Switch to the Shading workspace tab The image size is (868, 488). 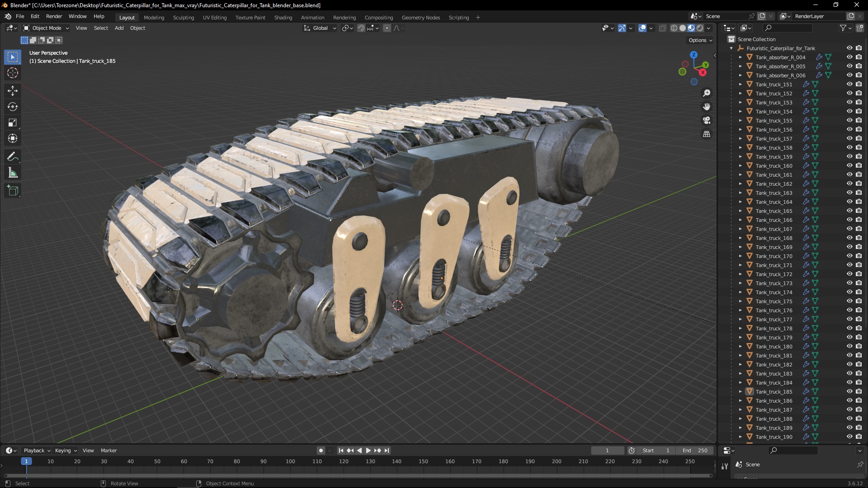pyautogui.click(x=283, y=18)
